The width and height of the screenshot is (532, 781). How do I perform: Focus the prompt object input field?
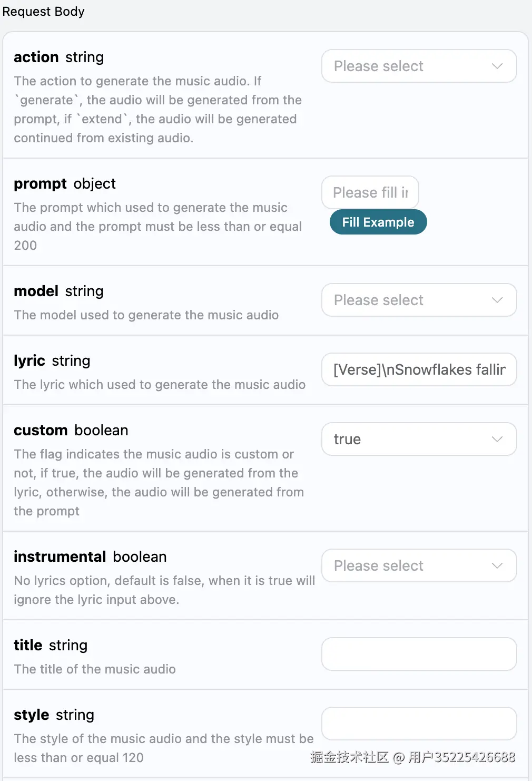(370, 192)
